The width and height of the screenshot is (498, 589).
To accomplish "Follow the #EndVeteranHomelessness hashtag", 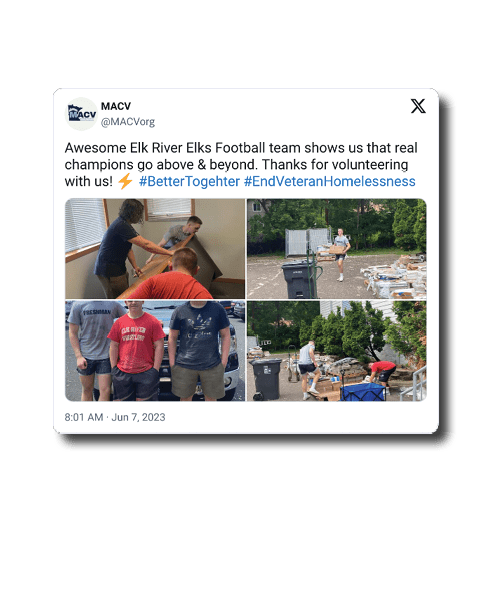I will [330, 181].
